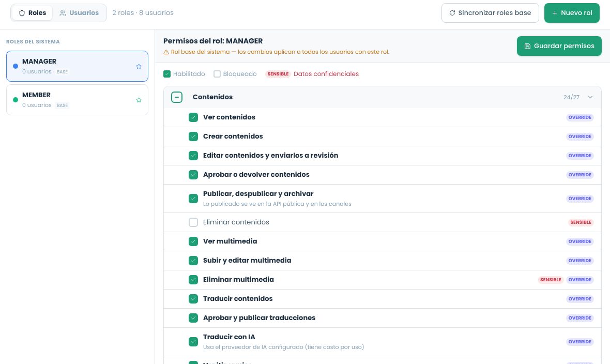Click 'Lo publicado se ve en la API' description
The image size is (610, 364).
tap(277, 204)
